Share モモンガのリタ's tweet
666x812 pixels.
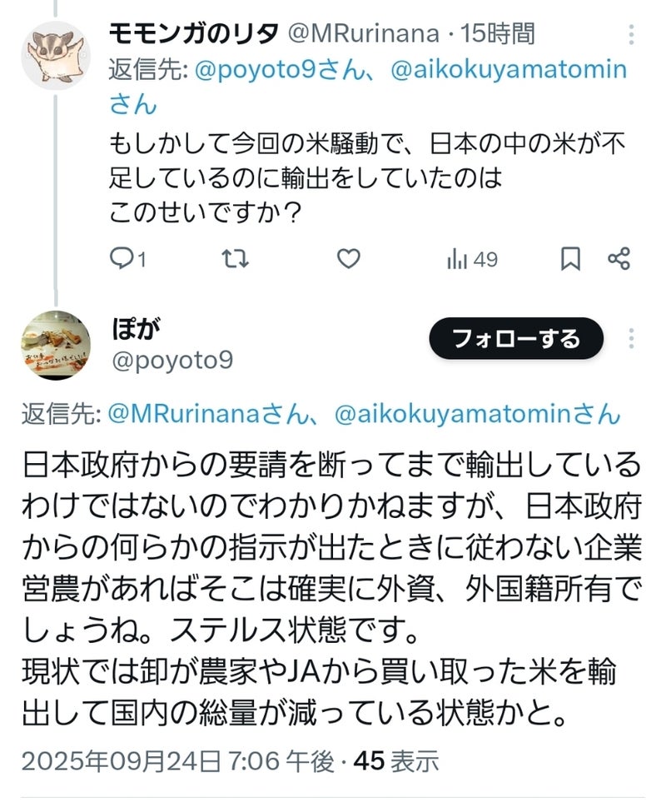point(619,258)
